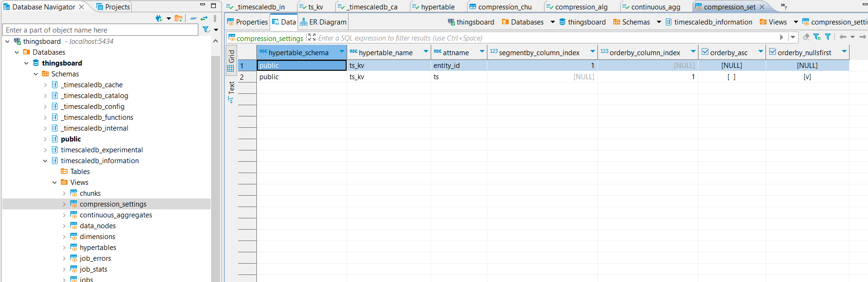Click the Schemas breadcrumb link
Screen dimensions: 868x282
[x=636, y=22]
